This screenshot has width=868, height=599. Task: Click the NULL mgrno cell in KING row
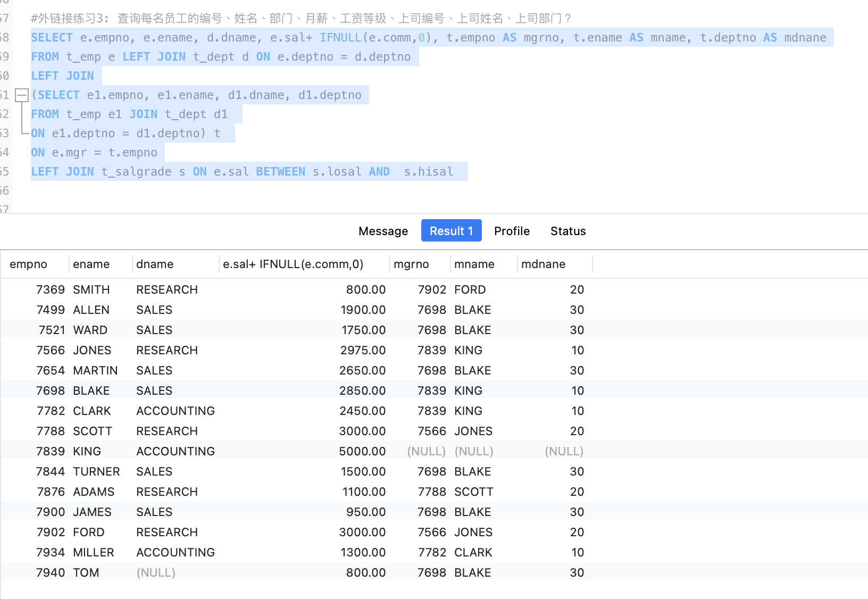tap(426, 452)
